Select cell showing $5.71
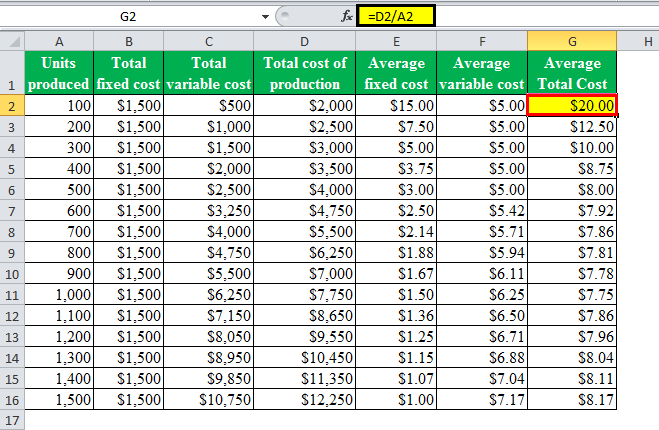Screen dimensions: 659x430 (x=482, y=231)
